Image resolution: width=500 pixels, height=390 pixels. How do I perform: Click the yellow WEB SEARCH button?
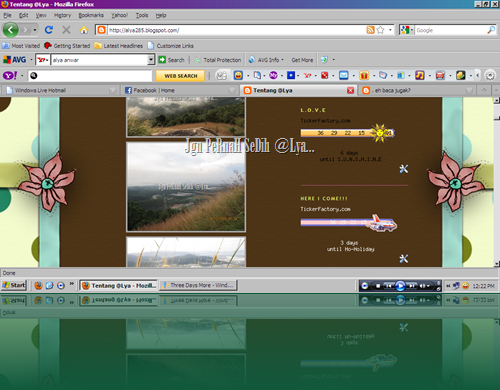[180, 76]
